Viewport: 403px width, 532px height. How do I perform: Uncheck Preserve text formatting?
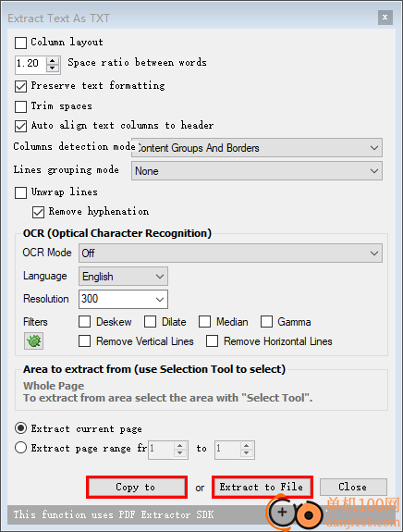[20, 87]
